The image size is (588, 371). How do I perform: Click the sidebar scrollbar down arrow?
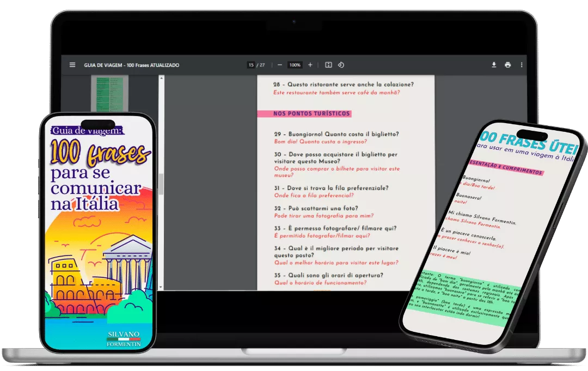tap(161, 288)
